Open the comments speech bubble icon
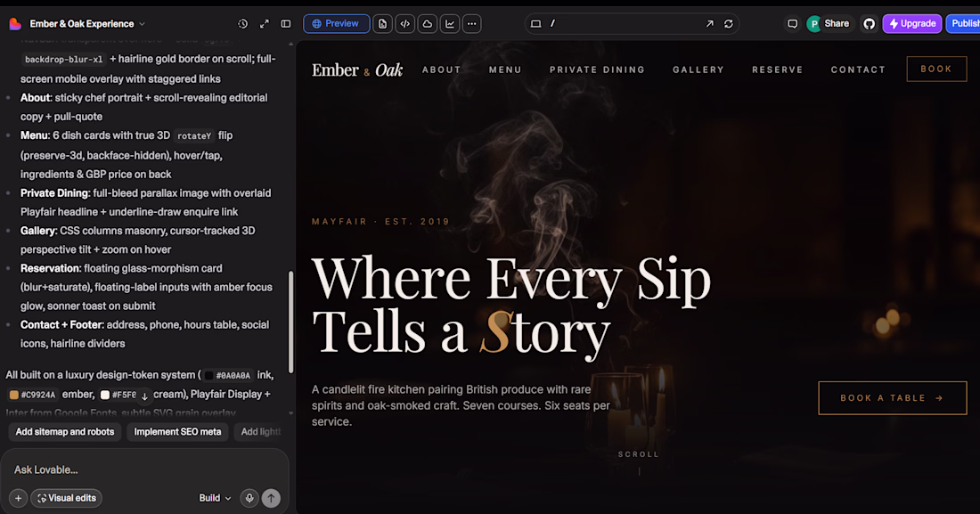 [793, 24]
